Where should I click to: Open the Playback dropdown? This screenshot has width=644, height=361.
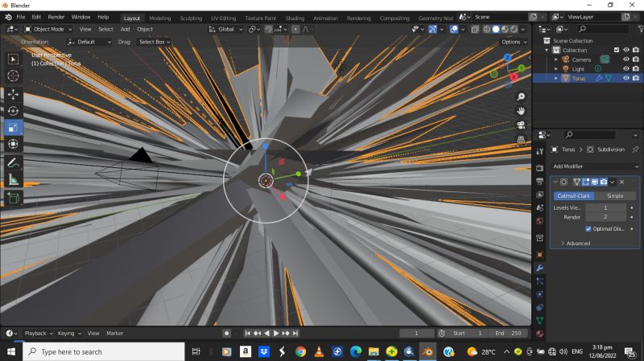tap(39, 333)
